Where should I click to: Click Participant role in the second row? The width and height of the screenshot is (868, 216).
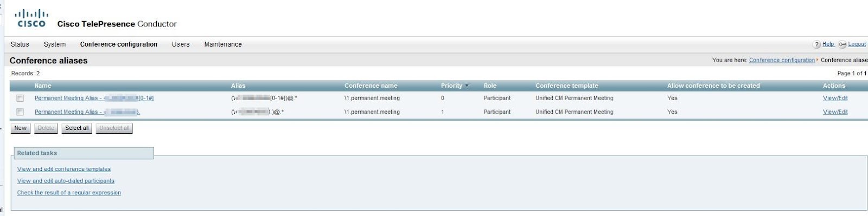pyautogui.click(x=497, y=112)
